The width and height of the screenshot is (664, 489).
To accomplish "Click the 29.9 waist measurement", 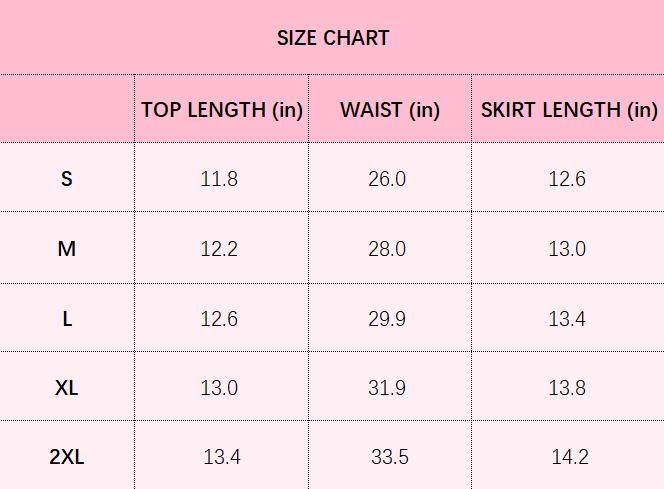I will coord(387,319).
